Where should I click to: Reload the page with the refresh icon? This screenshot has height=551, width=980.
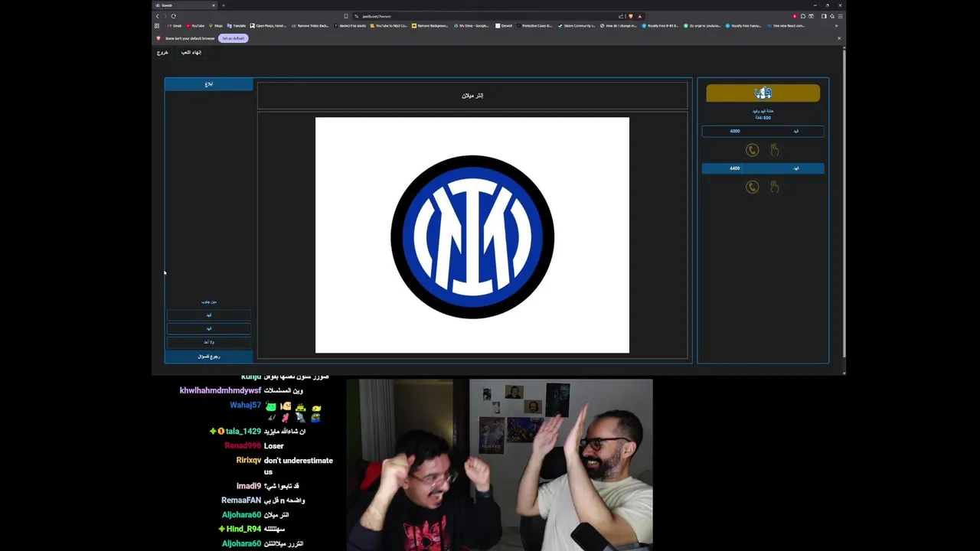click(x=174, y=16)
